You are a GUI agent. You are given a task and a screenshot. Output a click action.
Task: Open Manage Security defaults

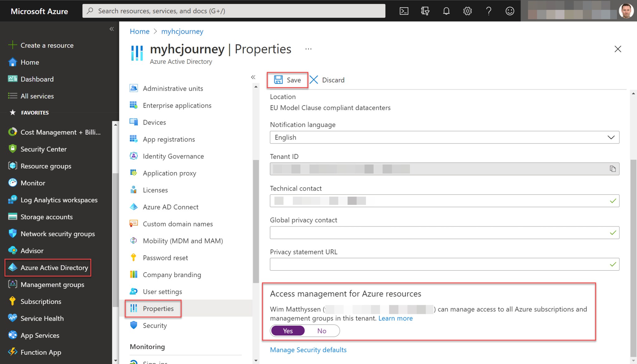click(x=308, y=350)
